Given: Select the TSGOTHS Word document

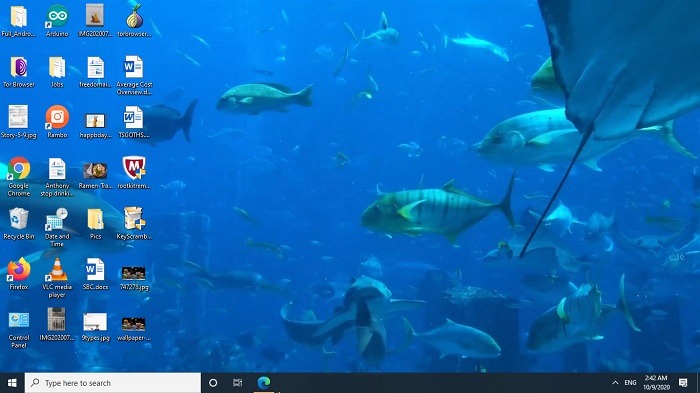Looking at the screenshot, I should point(133,118).
